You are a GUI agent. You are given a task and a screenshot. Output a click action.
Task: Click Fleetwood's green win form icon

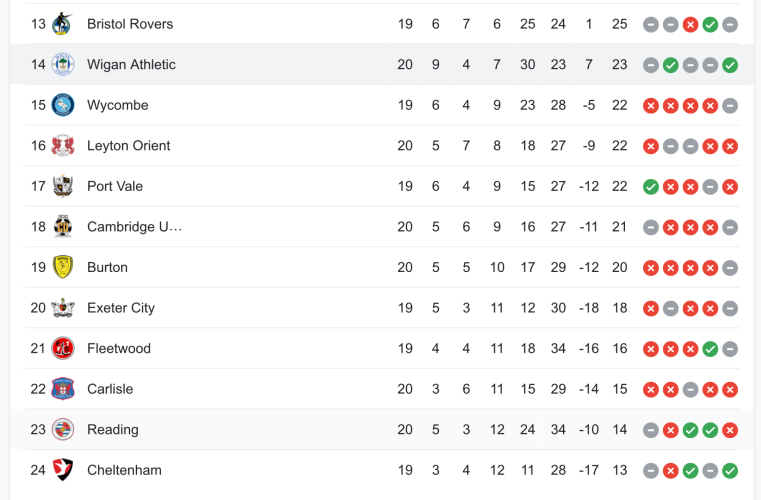pos(710,349)
